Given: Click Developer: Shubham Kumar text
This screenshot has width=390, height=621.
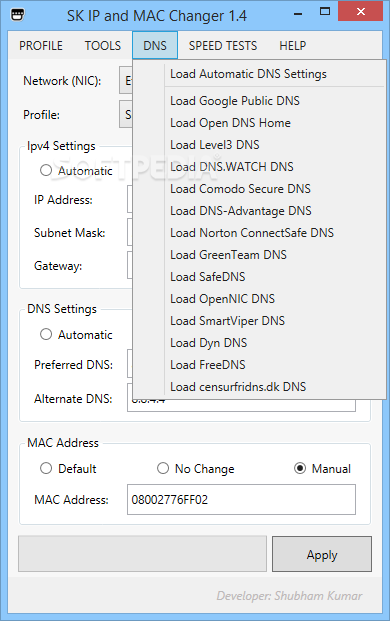Looking at the screenshot, I should (x=289, y=596).
